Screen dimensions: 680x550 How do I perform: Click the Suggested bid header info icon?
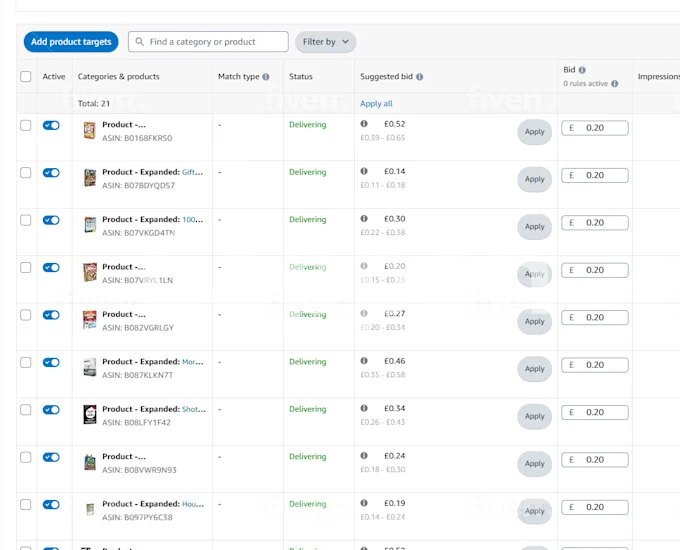pos(419,77)
